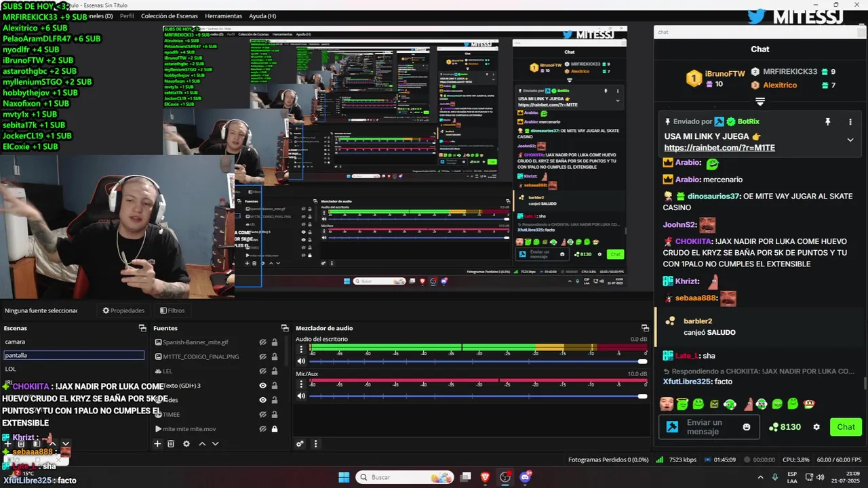The image size is (868, 488).
Task: Delete selected source using the Fuentes trash icon
Action: (171, 444)
